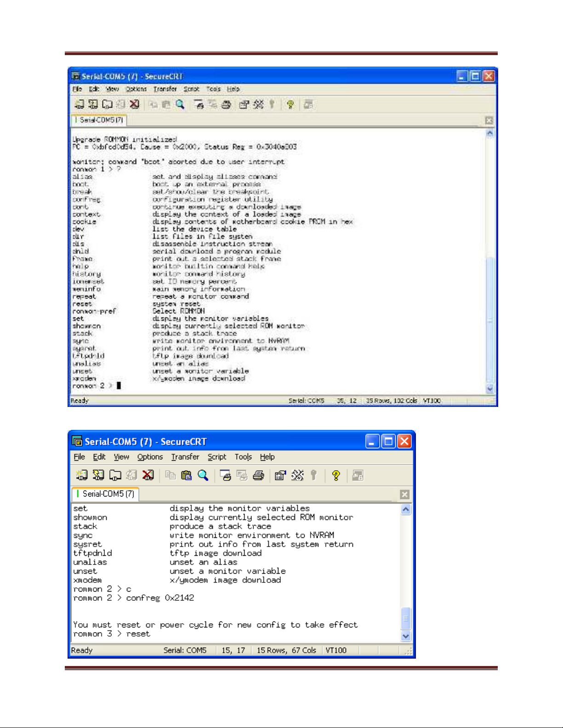
Task: Click Paste clipboard icon in the 15-row SecureCRT window
Action: pos(186,475)
